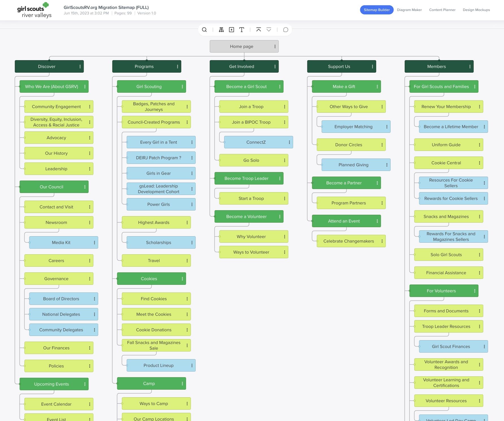Screen dimensions: 504x421
Task: Select the text tool icon
Action: pos(242,30)
